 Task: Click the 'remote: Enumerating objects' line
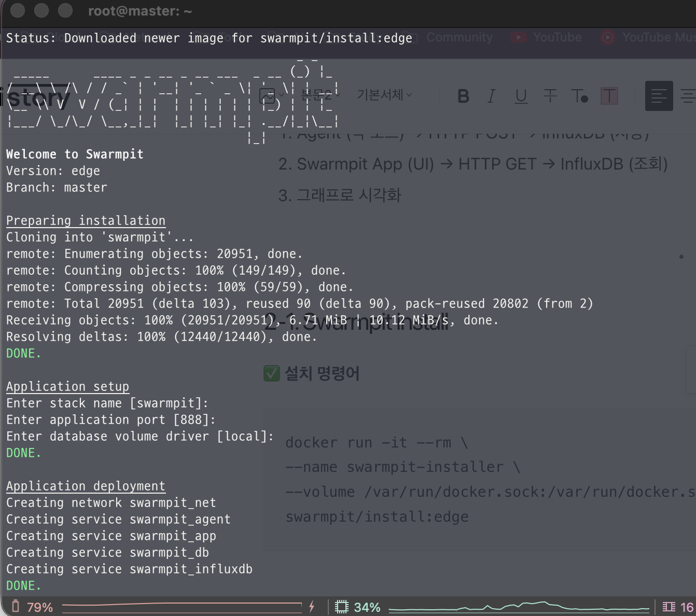click(x=154, y=254)
